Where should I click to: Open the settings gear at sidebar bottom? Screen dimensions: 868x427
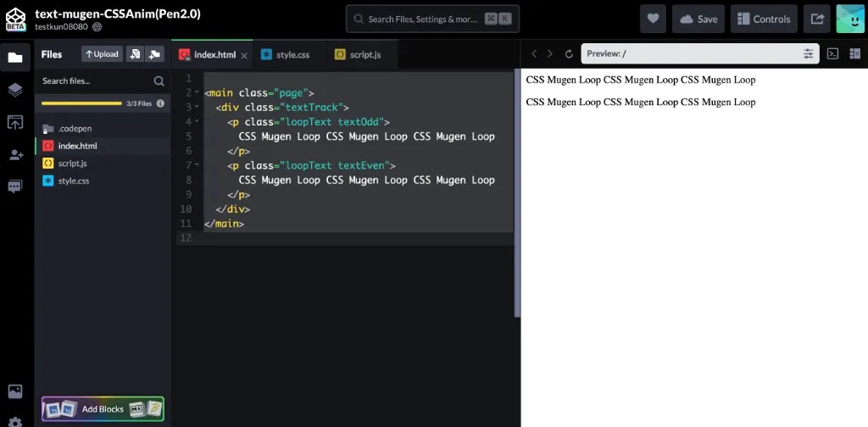[15, 421]
